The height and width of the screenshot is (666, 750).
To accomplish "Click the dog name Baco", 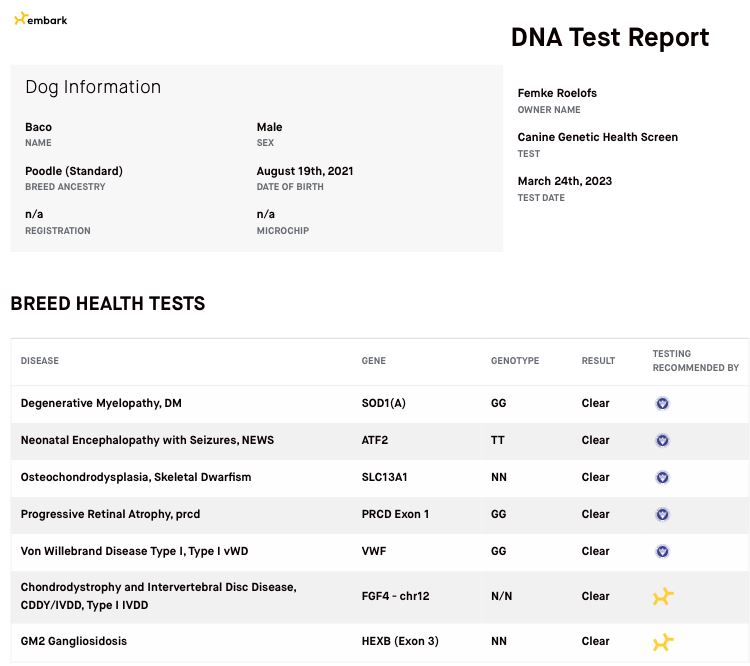I will click(x=38, y=127).
